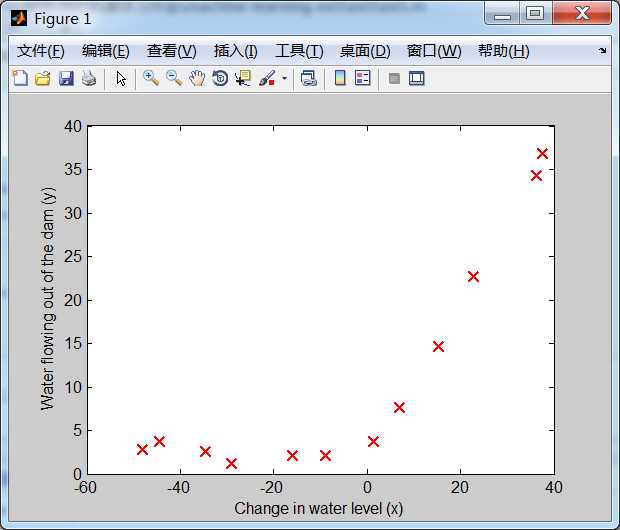
Task: Open the 帮助(H) menu
Action: pyautogui.click(x=503, y=51)
